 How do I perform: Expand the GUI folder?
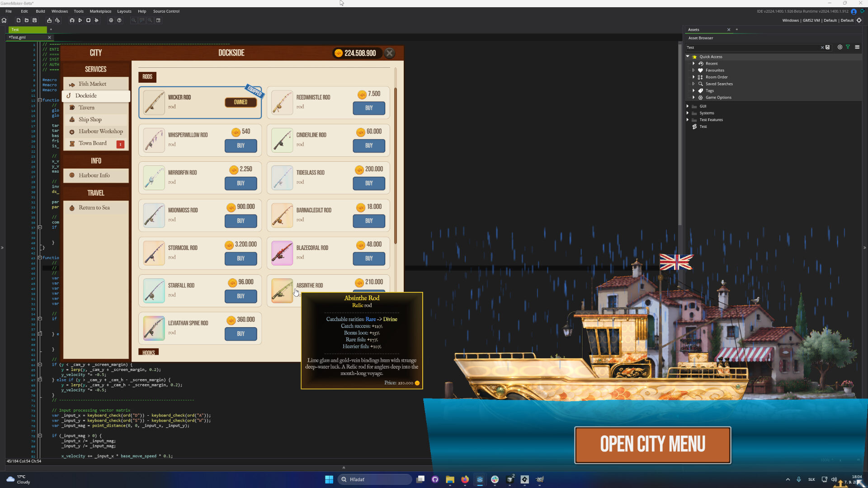(688, 106)
